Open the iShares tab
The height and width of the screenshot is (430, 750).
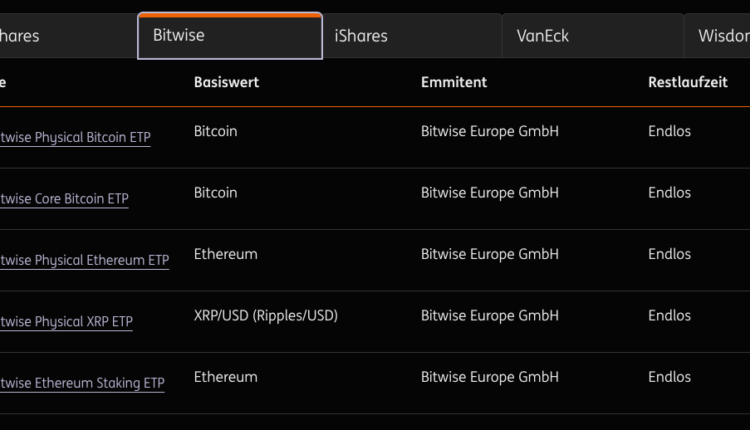tap(411, 36)
